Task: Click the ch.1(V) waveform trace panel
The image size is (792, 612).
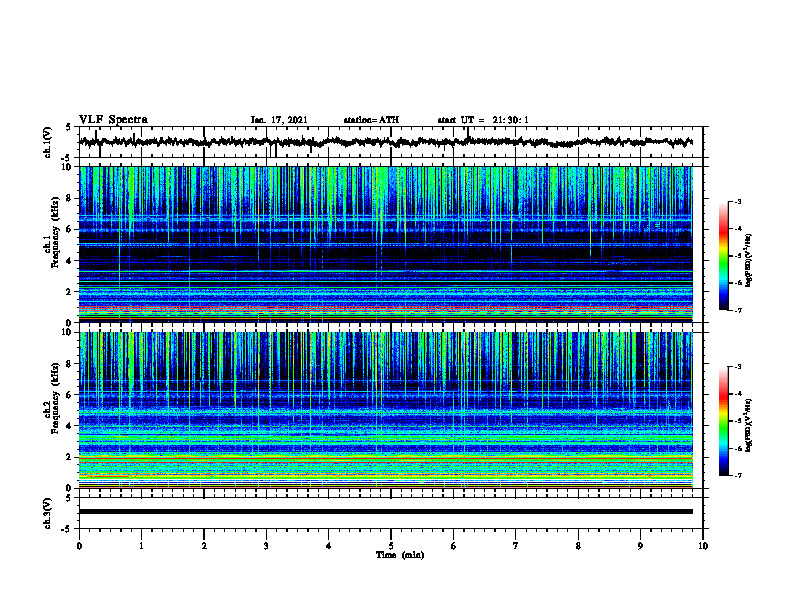Action: coord(391,142)
